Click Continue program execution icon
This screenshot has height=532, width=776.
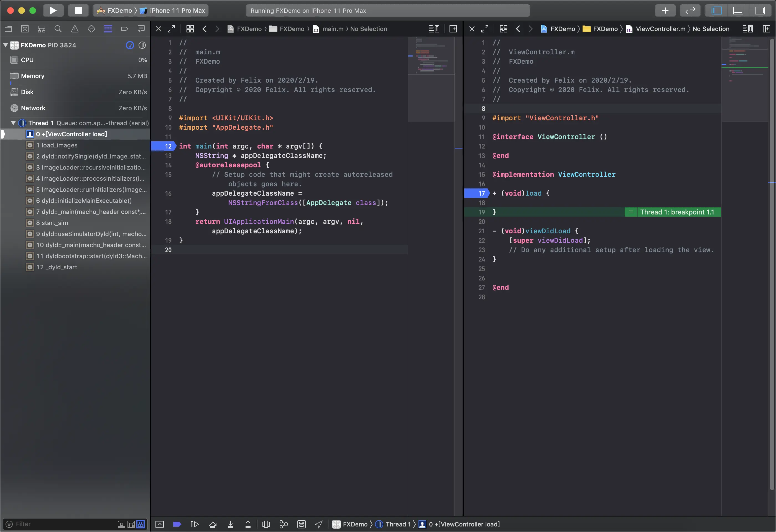pos(195,524)
